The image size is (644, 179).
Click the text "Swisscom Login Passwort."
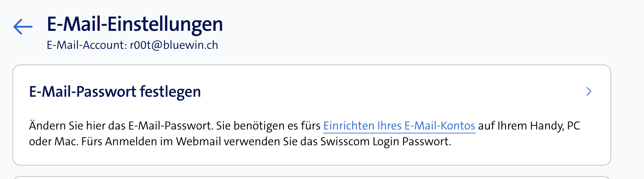[386, 142]
